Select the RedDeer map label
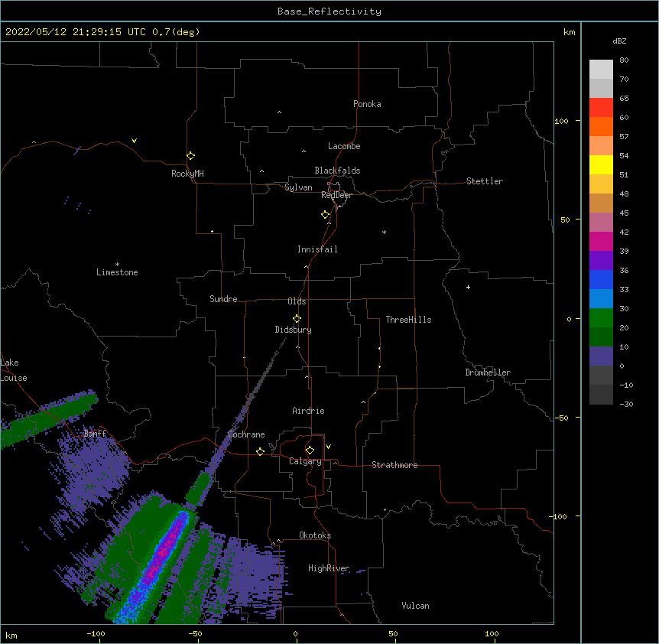 coord(336,195)
